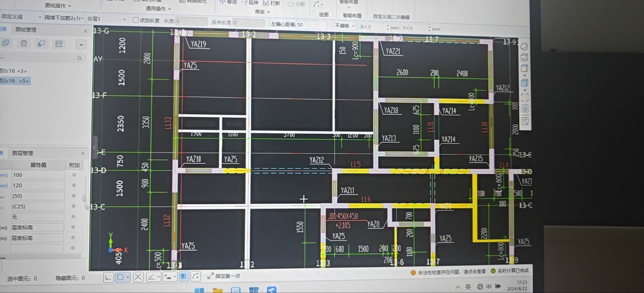Toggle 附加 radio in the 无 row

[x=73, y=216]
